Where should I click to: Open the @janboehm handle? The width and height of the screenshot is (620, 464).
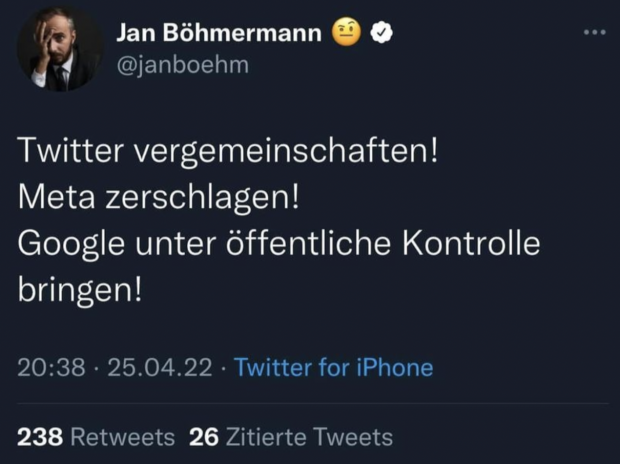183,65
